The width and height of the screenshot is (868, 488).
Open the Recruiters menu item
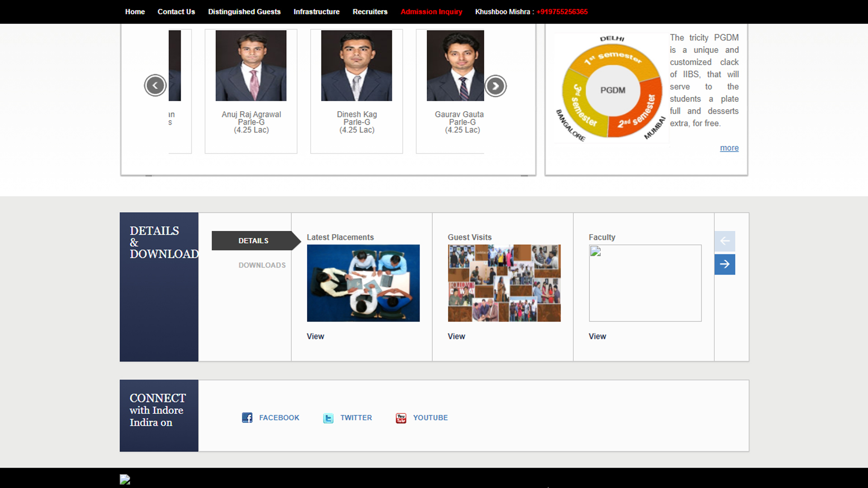[370, 12]
